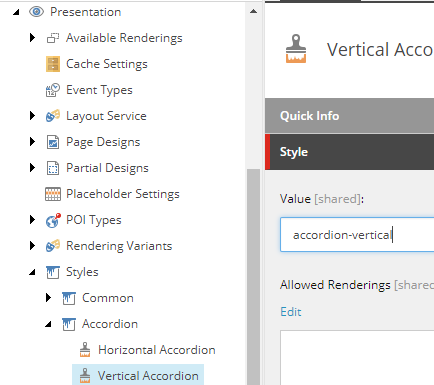This screenshot has height=385, width=434.
Task: Select the Styles tree item
Action: pos(82,272)
